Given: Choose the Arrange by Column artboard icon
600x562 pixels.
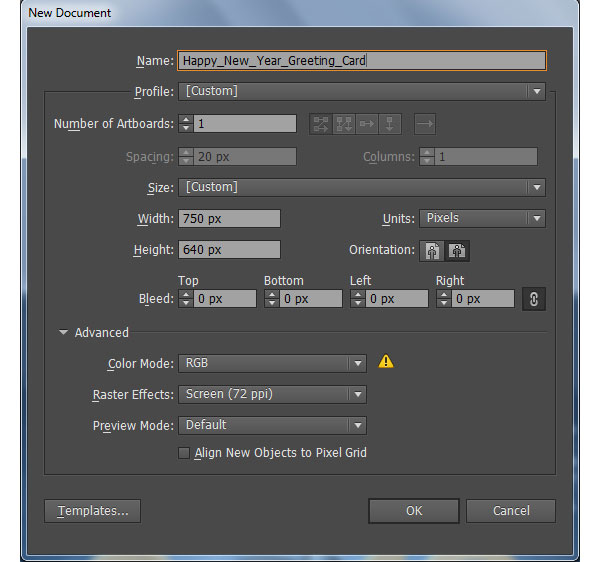Looking at the screenshot, I should [390, 124].
